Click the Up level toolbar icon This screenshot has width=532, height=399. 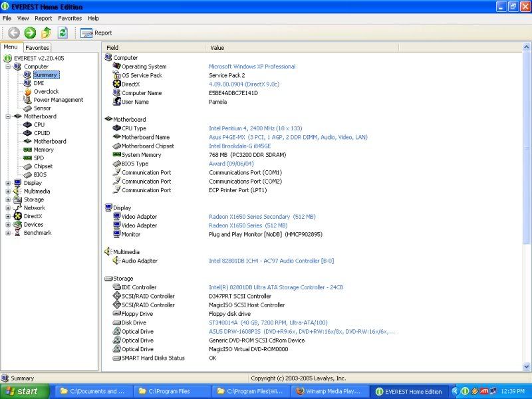[x=46, y=33]
